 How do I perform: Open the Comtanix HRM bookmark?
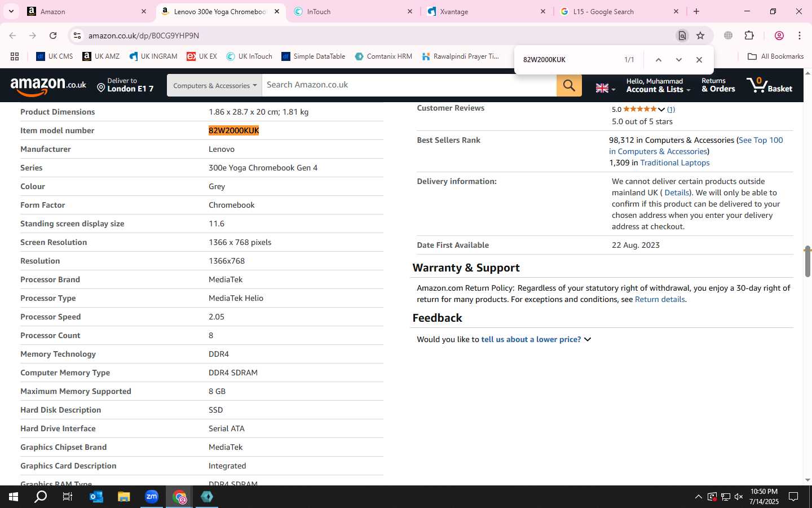click(x=383, y=56)
